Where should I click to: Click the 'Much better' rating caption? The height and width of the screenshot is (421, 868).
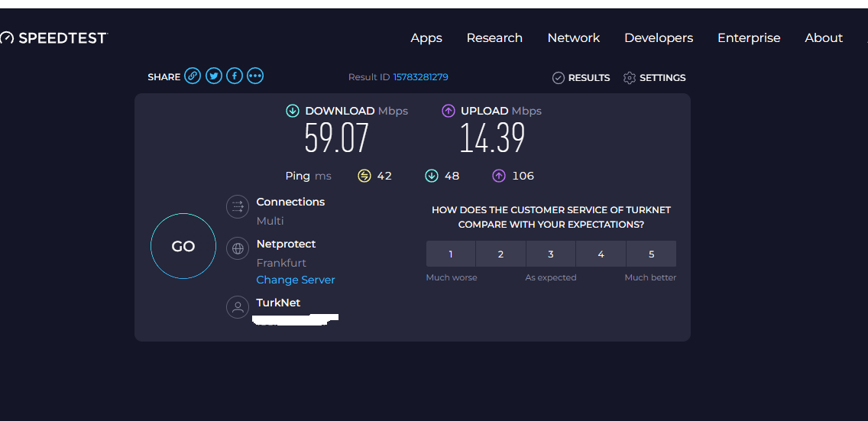click(x=650, y=277)
